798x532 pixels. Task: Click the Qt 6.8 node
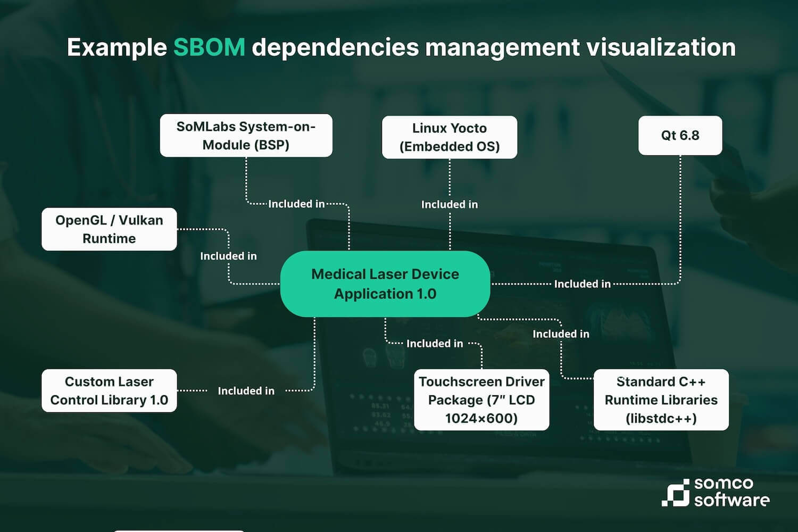(681, 135)
